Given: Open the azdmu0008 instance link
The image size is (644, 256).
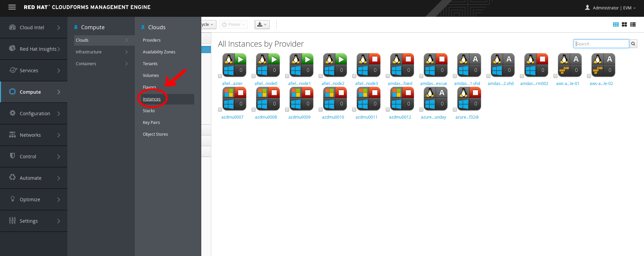Looking at the screenshot, I should (266, 117).
